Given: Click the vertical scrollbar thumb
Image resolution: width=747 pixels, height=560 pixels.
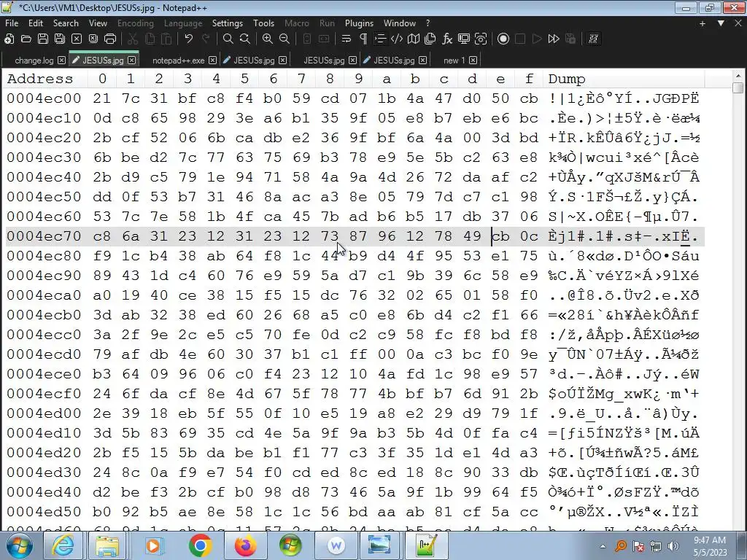Looking at the screenshot, I should pyautogui.click(x=738, y=88).
